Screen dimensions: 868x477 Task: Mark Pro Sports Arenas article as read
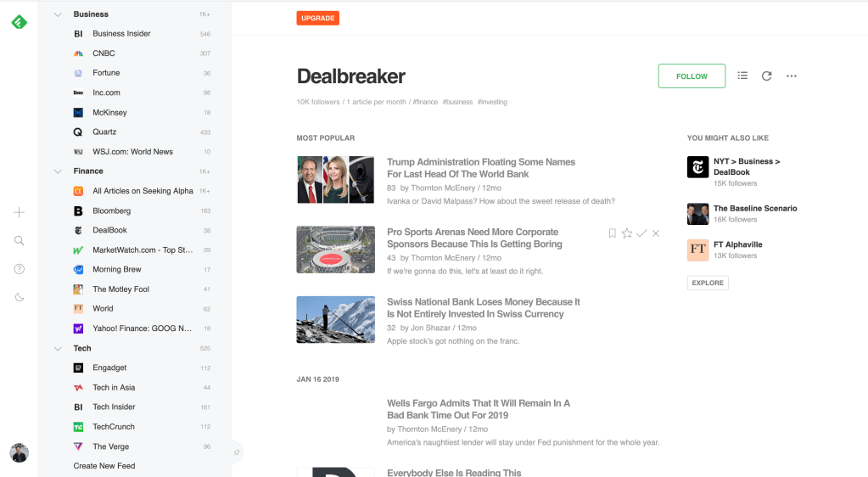pos(641,233)
